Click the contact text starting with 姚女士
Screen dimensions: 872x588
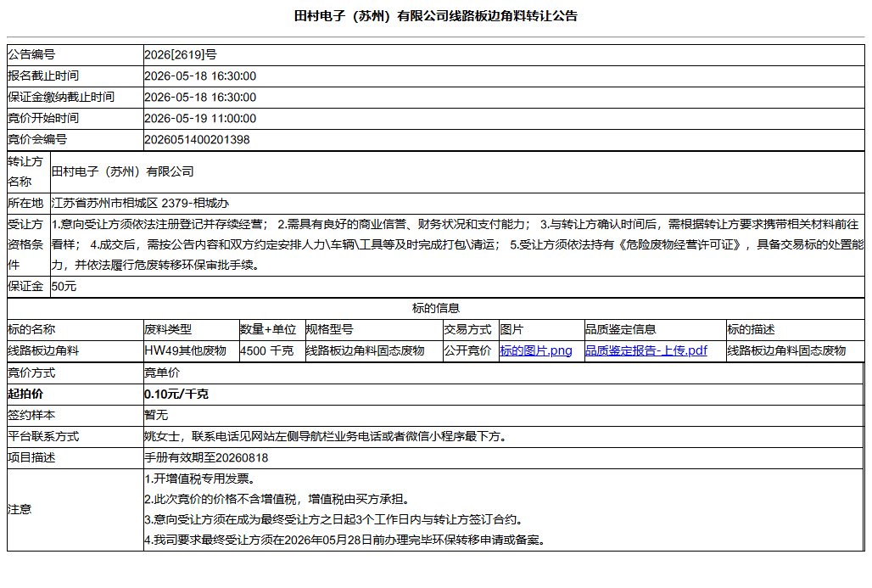pyautogui.click(x=327, y=437)
